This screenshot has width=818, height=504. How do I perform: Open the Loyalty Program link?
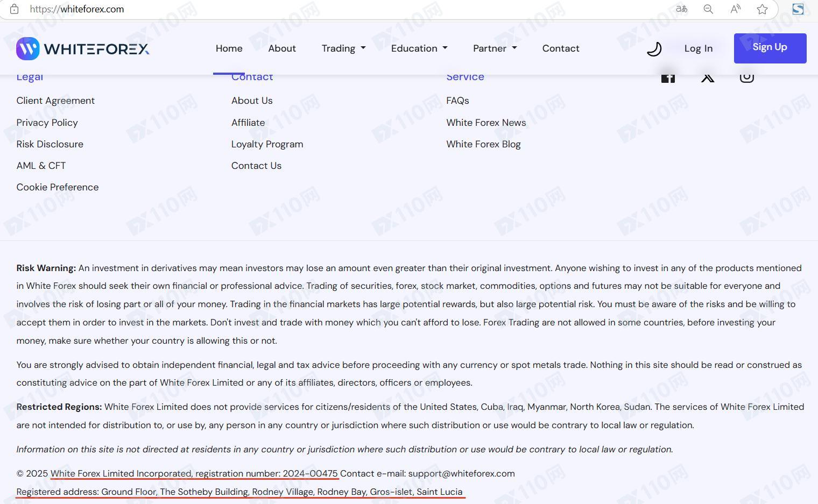(267, 144)
